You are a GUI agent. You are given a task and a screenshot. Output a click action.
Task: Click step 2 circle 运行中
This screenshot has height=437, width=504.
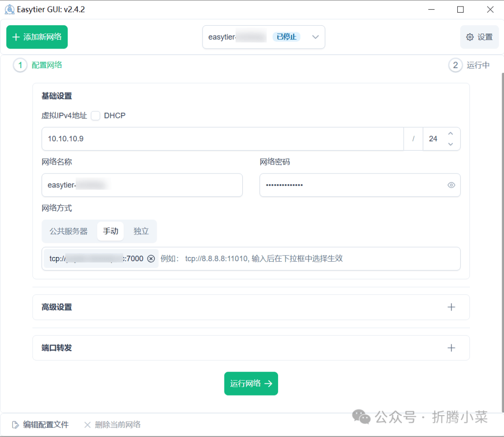point(455,65)
